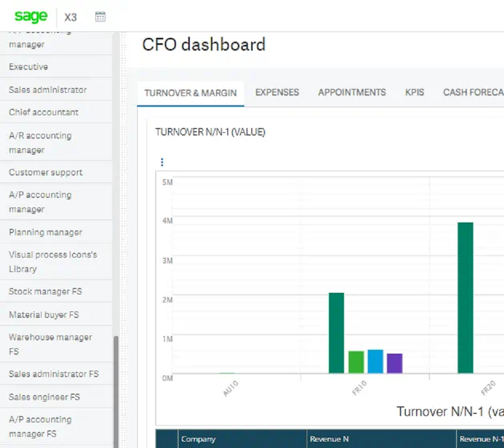Open the APPOINTMENTS tab
Image resolution: width=504 pixels, height=448 pixels.
coord(351,92)
